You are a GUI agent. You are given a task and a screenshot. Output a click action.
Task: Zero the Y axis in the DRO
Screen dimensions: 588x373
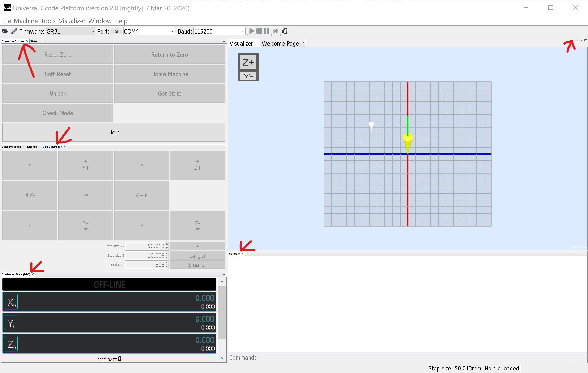[x=11, y=323]
